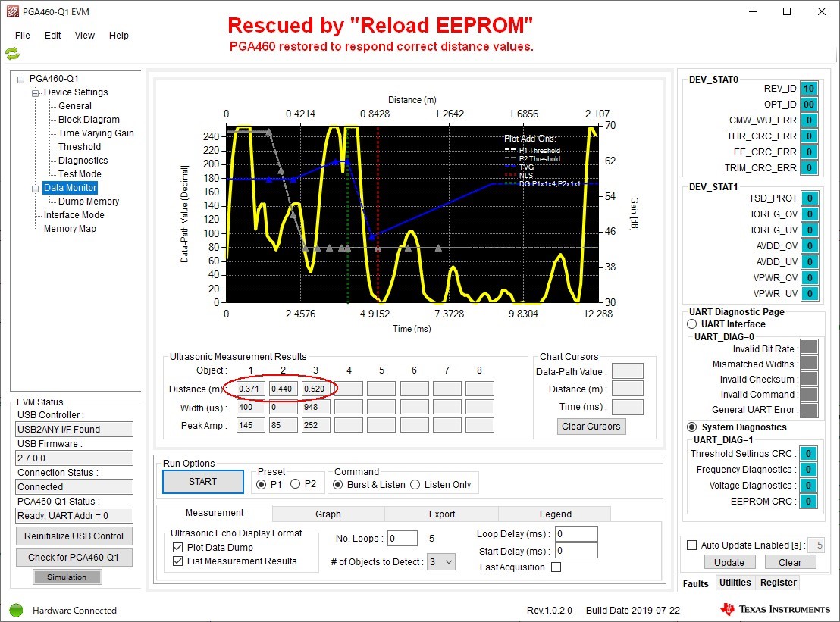This screenshot has width=840, height=622.
Task: Click object 1 distance value 0.371
Action: click(250, 389)
